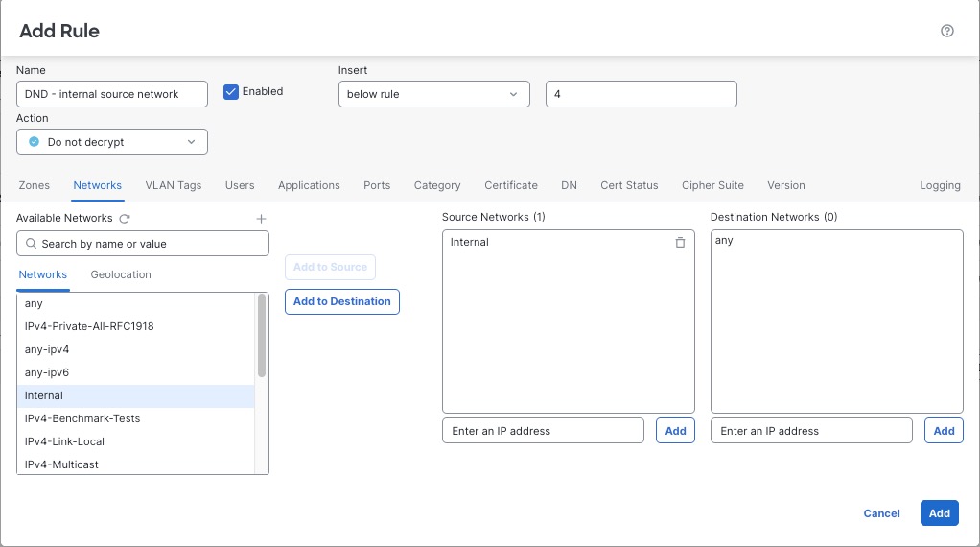Select IPv4-Private-All-RFC1918 network
The image size is (980, 547).
point(89,326)
